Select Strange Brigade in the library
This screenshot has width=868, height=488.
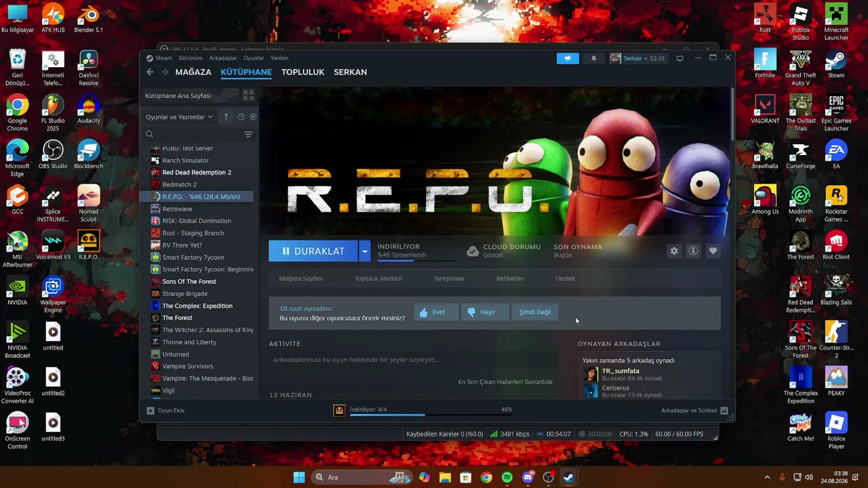tap(185, 293)
